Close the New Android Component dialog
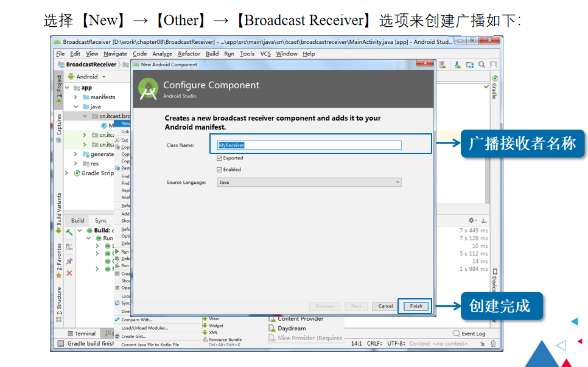Viewport: 588px width, 367px height. [425, 63]
